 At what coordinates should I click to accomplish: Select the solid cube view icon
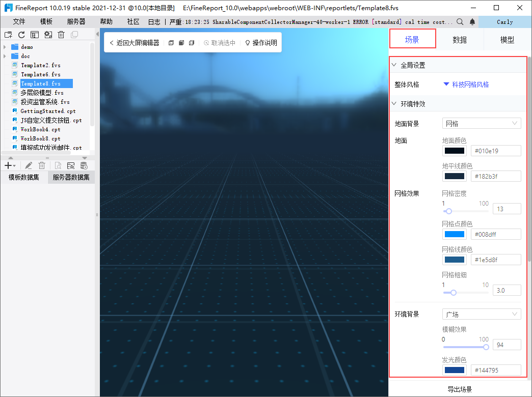pyautogui.click(x=181, y=43)
